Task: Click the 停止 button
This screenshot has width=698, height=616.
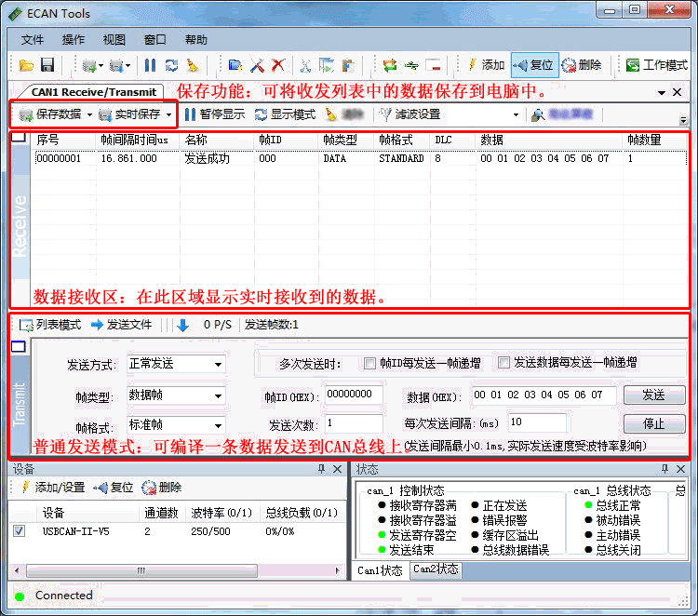Action: click(654, 423)
